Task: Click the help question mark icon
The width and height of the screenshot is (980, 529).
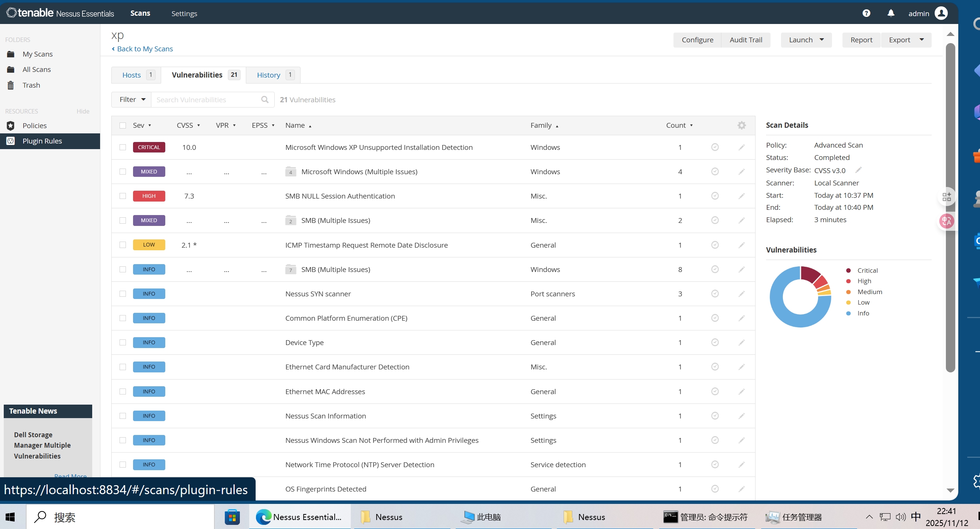Action: (866, 13)
